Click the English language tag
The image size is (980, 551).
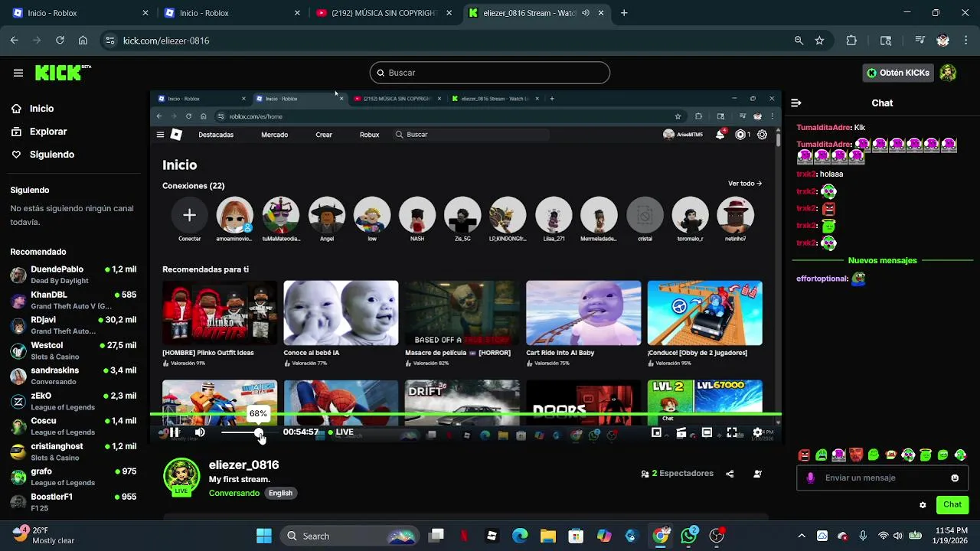click(x=280, y=493)
